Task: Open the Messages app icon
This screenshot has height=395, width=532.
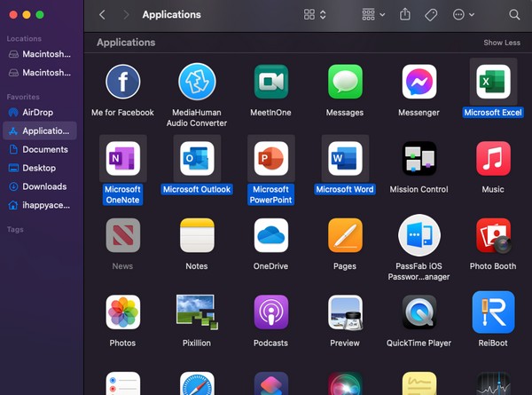Action: 345,82
